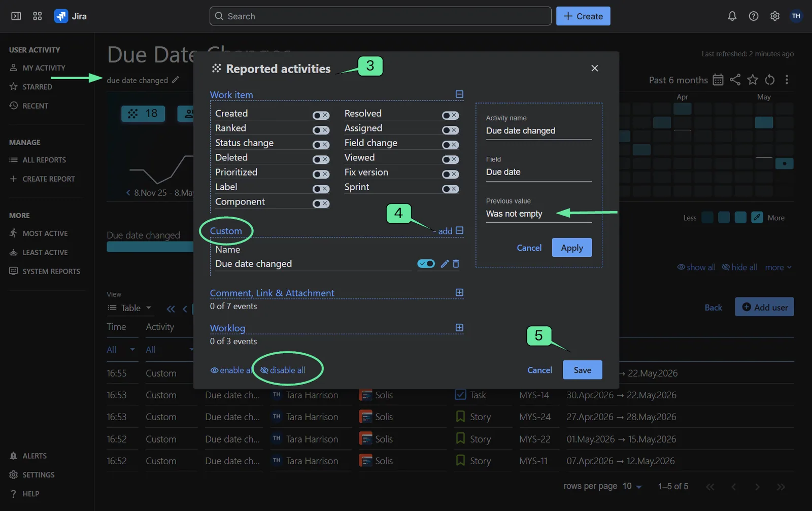
Task: Open the help question mark icon
Action: tap(754, 16)
